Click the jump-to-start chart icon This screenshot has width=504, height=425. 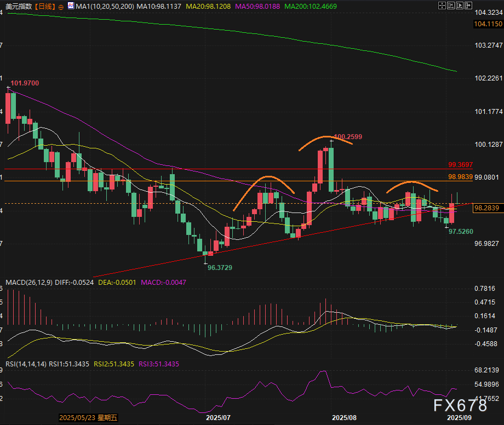452,7
